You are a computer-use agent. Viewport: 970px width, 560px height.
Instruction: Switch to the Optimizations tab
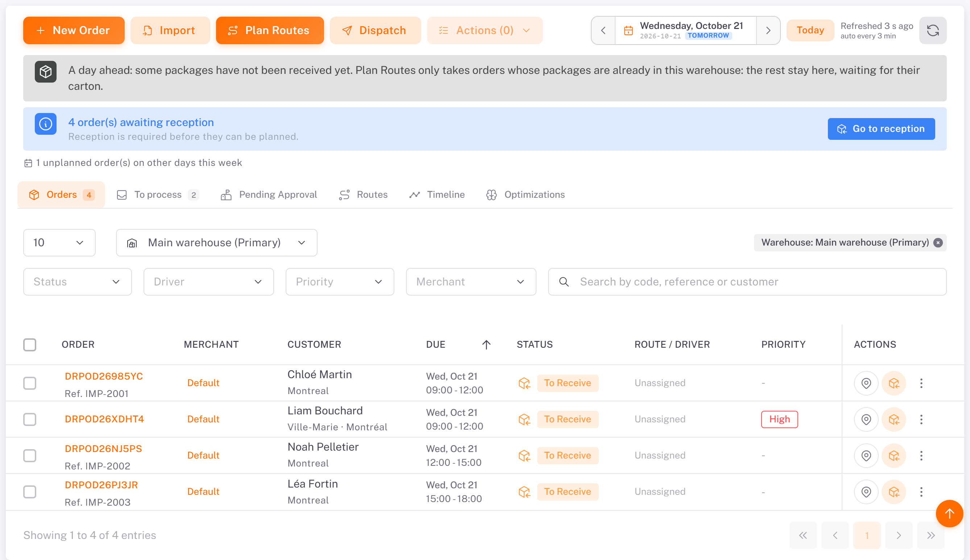tap(525, 195)
